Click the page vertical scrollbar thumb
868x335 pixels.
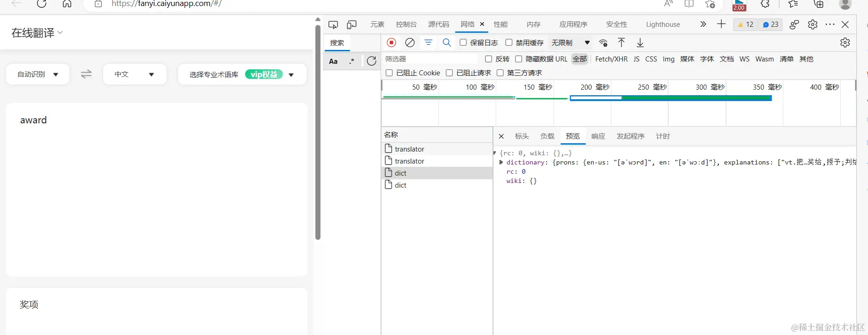318,132
